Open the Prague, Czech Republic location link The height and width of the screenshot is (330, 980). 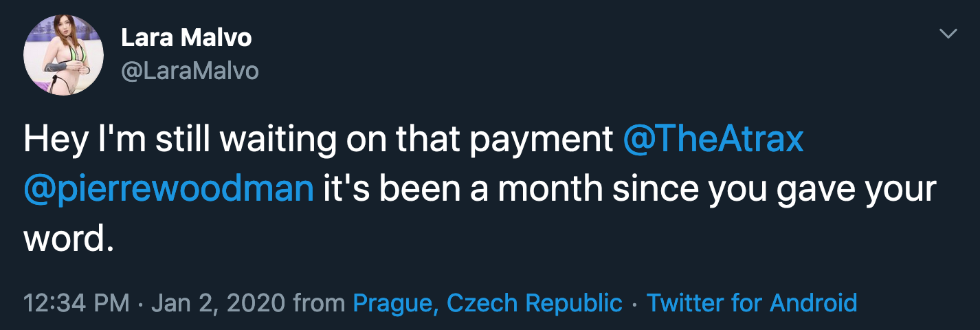tap(487, 302)
